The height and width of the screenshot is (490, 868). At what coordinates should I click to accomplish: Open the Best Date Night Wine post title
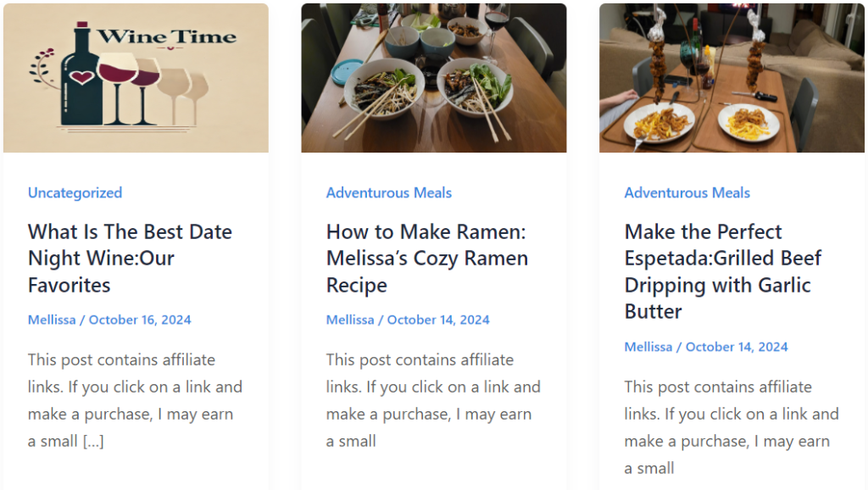pos(130,258)
